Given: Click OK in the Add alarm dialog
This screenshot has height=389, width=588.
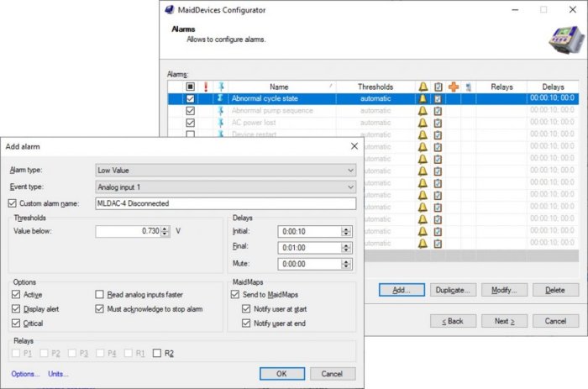Looking at the screenshot, I should tap(282, 374).
